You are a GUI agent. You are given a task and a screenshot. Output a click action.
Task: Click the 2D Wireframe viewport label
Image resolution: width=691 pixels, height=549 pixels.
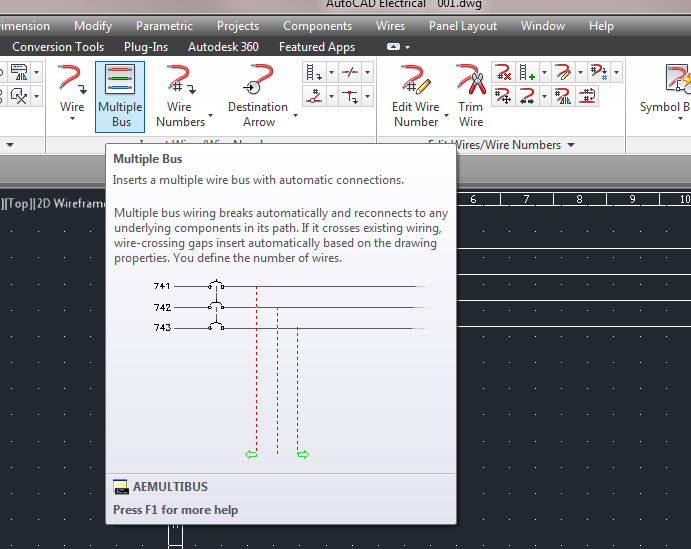(71, 204)
